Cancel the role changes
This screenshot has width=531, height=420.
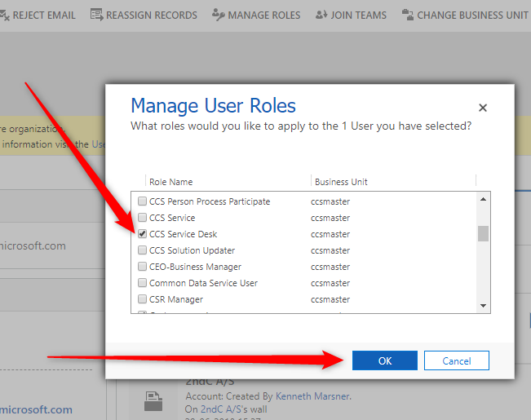coord(457,360)
